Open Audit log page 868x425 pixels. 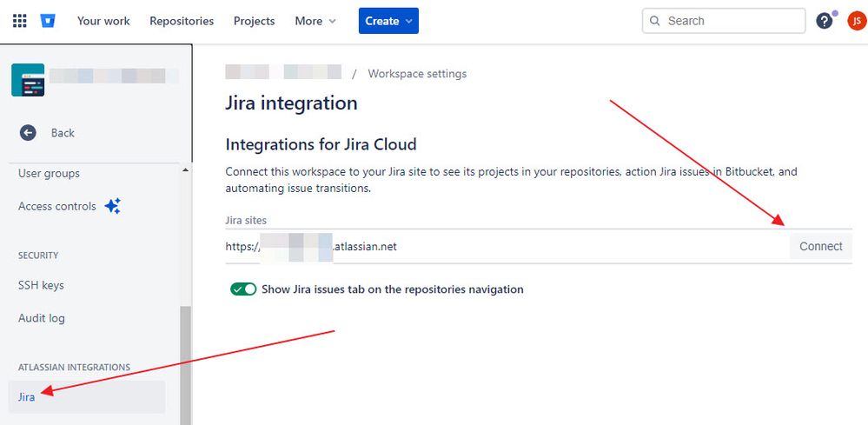pos(42,318)
